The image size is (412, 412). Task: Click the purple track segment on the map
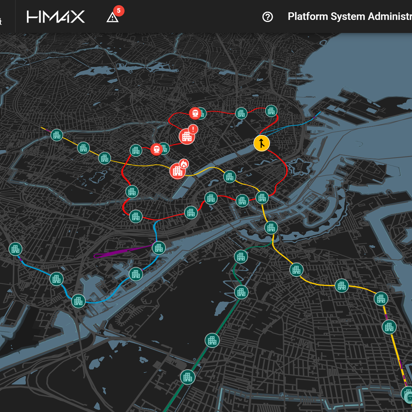coord(123,251)
